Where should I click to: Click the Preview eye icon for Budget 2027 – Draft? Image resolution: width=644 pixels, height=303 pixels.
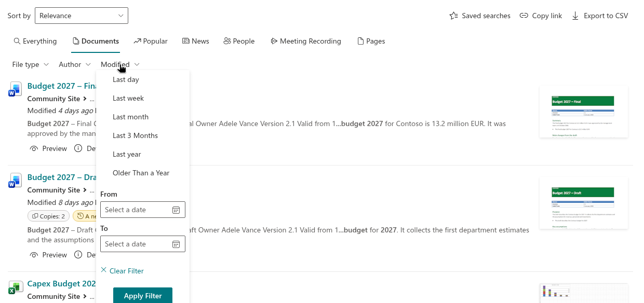pos(34,255)
